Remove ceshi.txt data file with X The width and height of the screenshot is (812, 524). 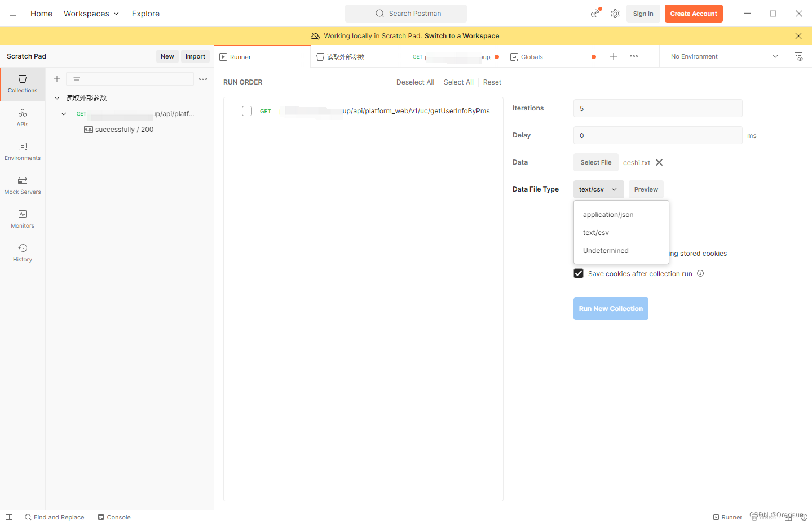pos(659,162)
